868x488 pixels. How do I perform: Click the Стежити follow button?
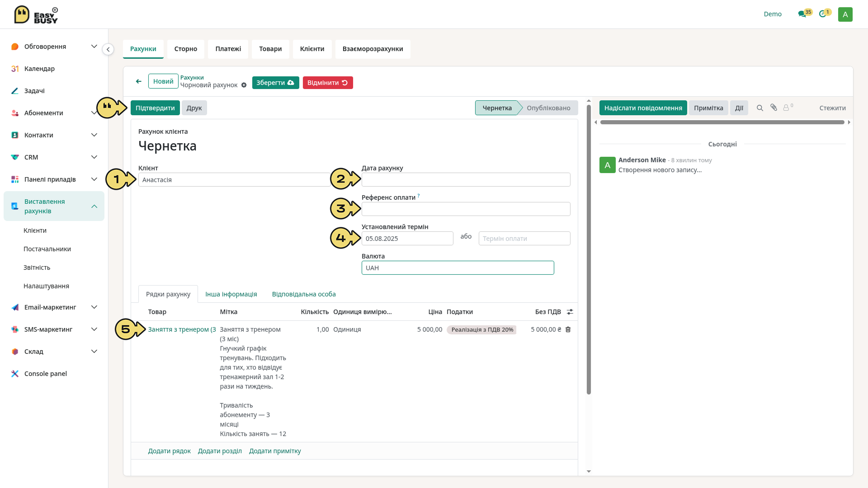coord(832,108)
